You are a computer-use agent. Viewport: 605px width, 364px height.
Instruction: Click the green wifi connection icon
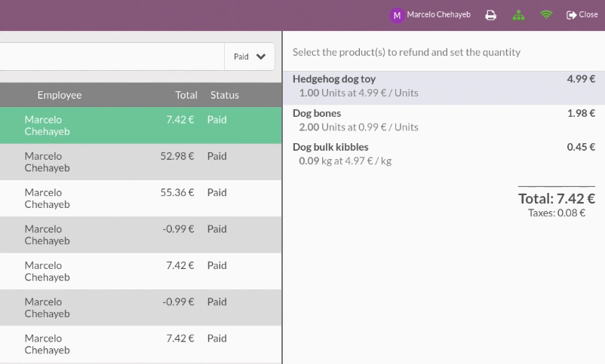[546, 15]
